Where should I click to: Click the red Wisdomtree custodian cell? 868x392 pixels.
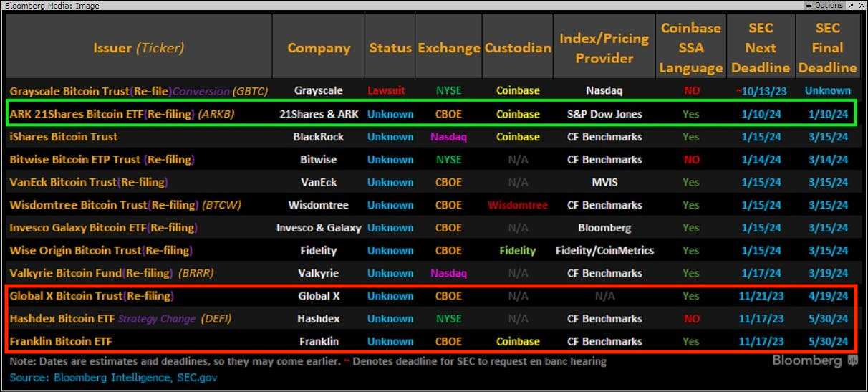[518, 205]
